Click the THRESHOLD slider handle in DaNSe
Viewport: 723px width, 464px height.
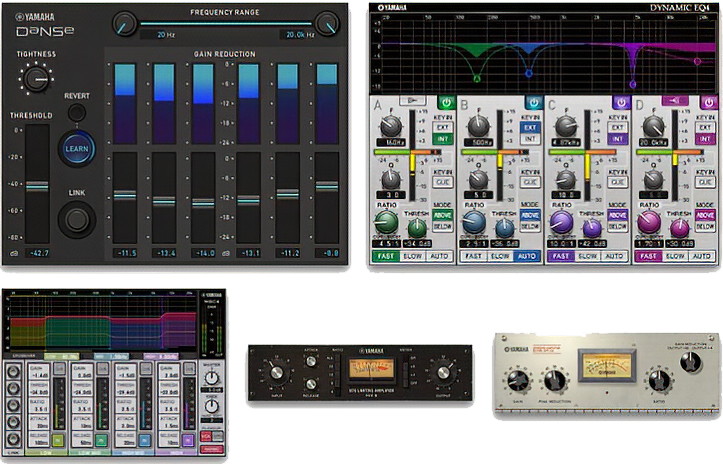point(37,186)
